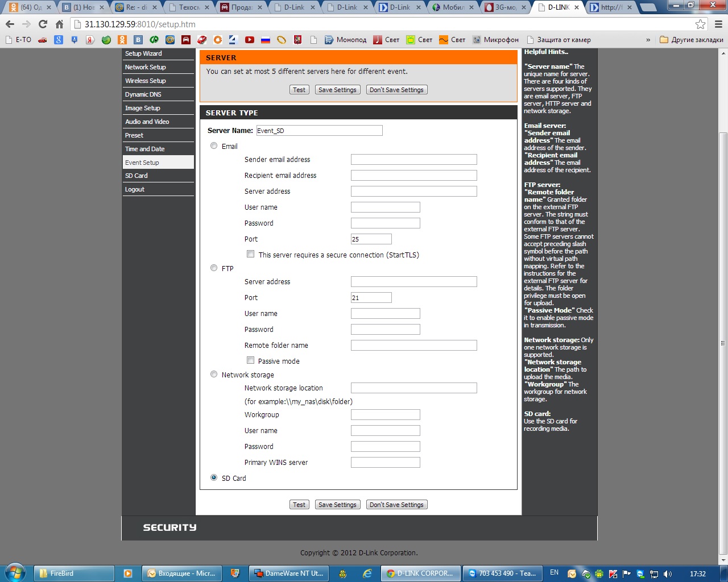Bookmark this page with star icon
Viewport: 728px width, 582px height.
700,24
